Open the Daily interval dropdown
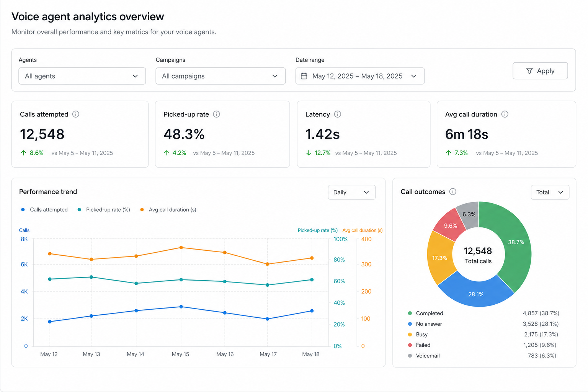 click(351, 192)
